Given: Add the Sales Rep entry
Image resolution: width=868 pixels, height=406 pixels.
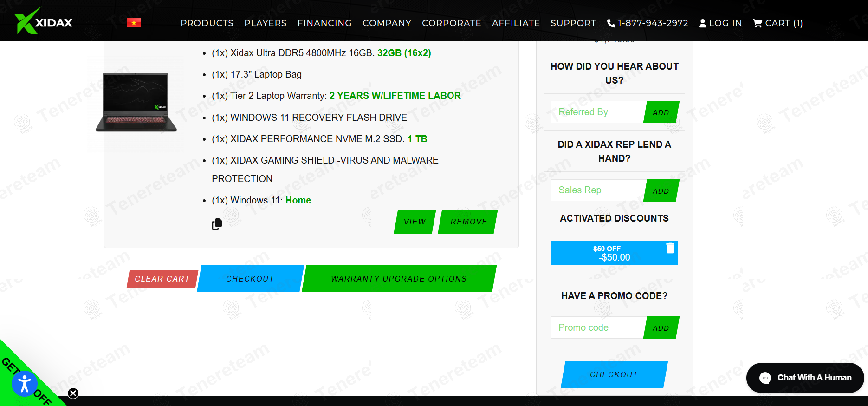Looking at the screenshot, I should click(661, 190).
